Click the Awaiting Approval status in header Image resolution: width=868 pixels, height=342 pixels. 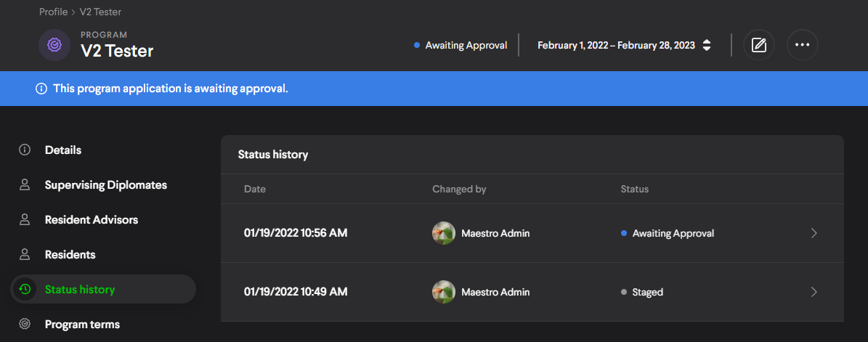point(466,45)
